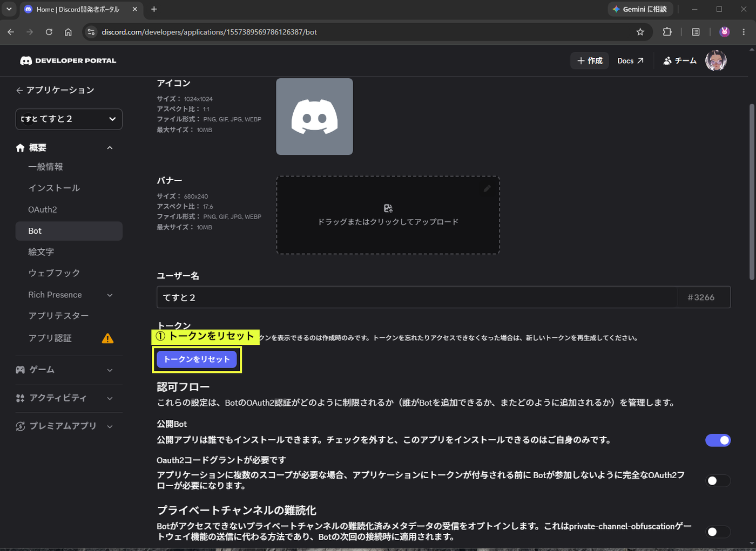
Task: Collapse the 概要 section chevron
Action: click(x=110, y=148)
